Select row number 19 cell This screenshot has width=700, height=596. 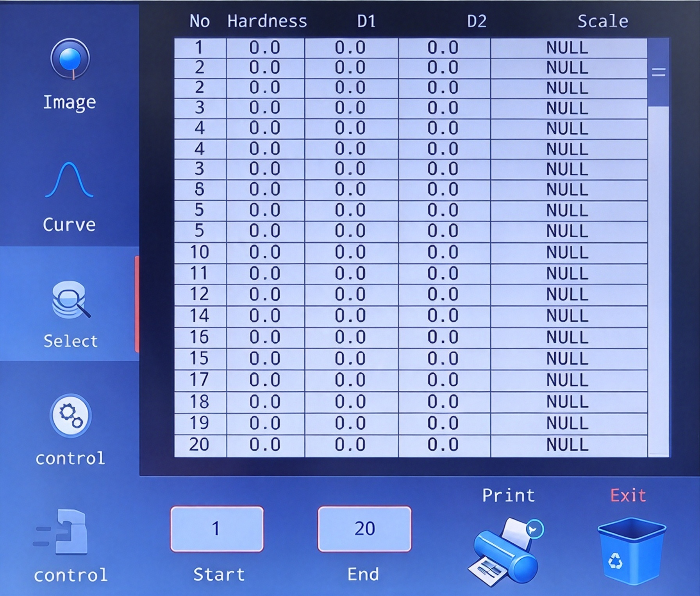click(200, 423)
